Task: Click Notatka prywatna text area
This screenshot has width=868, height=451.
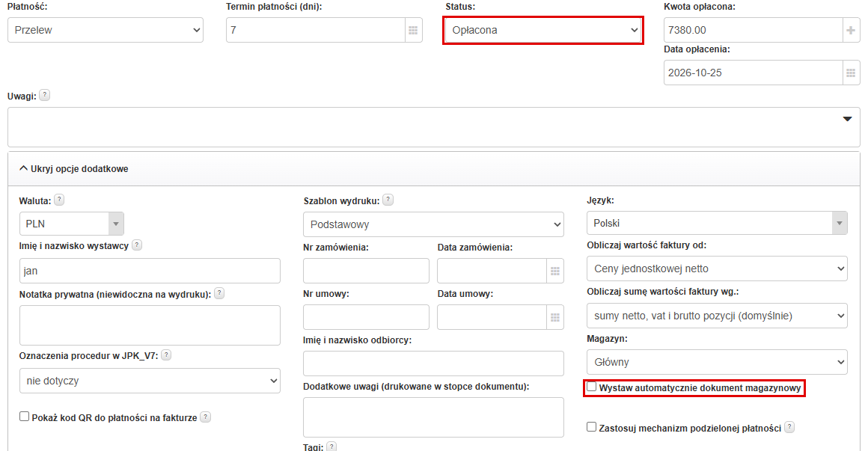Action: point(150,325)
